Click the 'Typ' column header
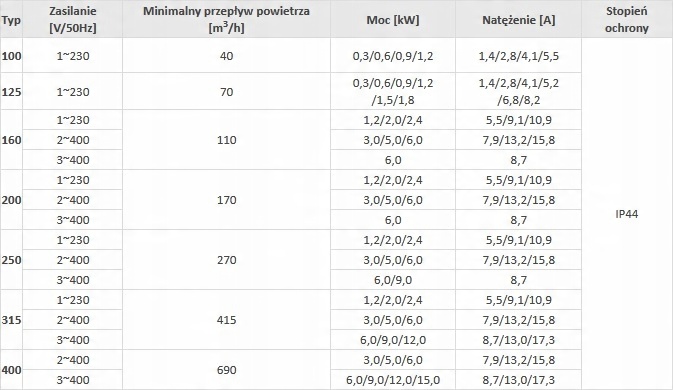 11,20
